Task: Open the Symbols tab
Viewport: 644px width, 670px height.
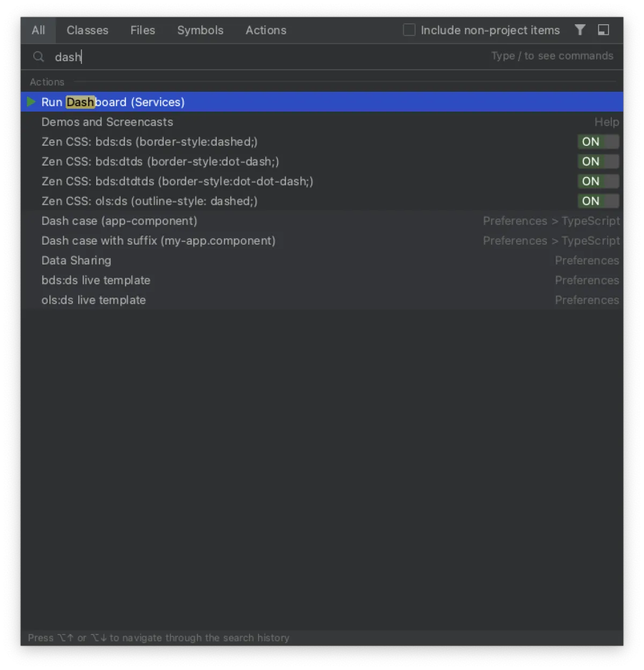Action: 200,31
